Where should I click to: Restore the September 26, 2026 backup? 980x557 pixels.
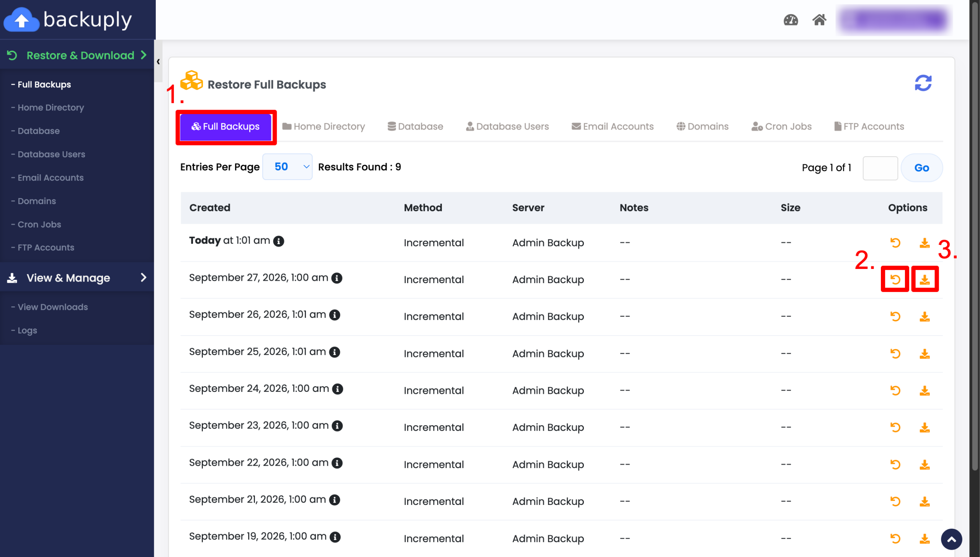[895, 316]
